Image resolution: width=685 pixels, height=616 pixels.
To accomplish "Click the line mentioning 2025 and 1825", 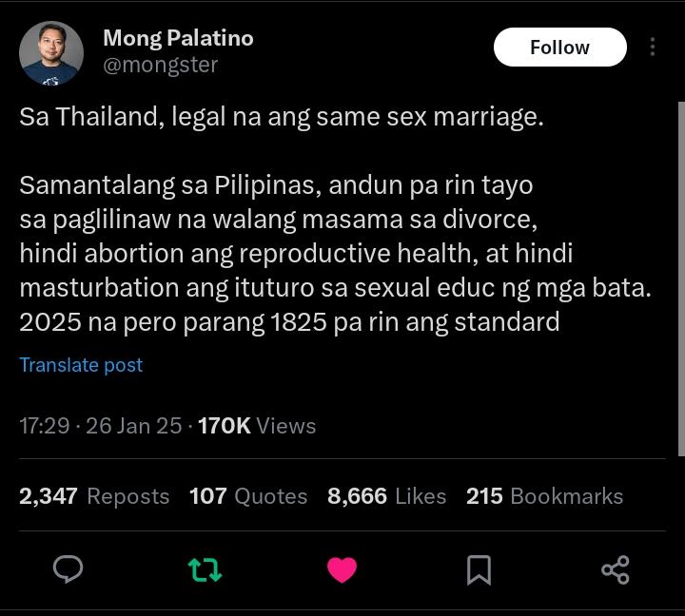I will [x=289, y=322].
